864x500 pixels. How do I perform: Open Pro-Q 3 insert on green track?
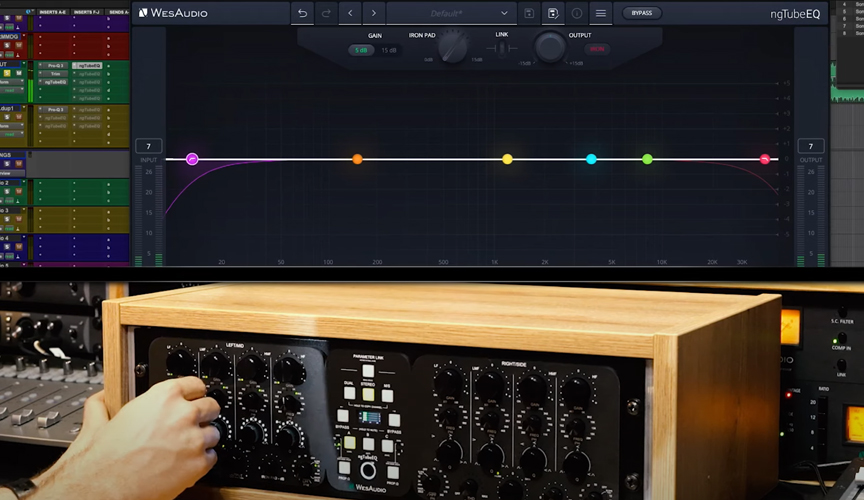pyautogui.click(x=53, y=66)
